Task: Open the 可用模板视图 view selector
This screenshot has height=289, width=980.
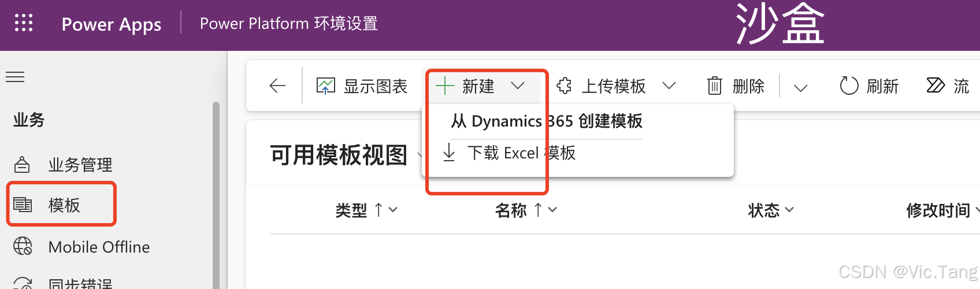Action: 346,155
